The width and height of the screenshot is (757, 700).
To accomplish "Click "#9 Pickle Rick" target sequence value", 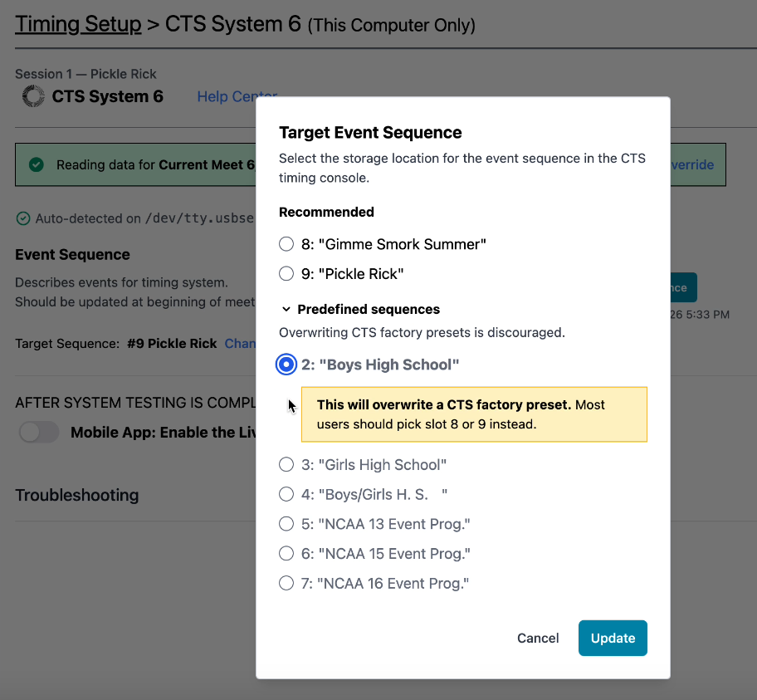I will (x=172, y=344).
